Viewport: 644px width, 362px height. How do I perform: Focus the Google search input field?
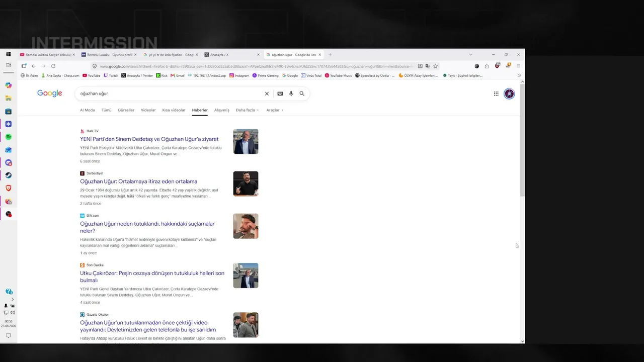coord(170,94)
